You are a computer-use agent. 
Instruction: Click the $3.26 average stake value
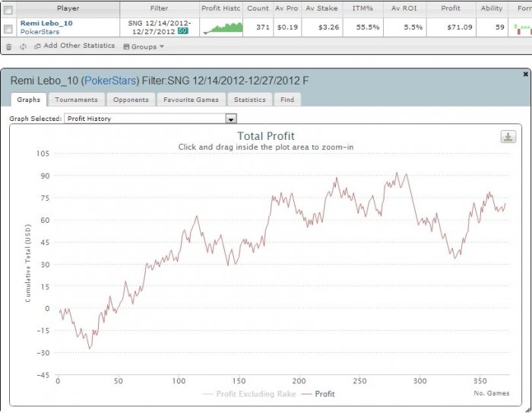329,27
